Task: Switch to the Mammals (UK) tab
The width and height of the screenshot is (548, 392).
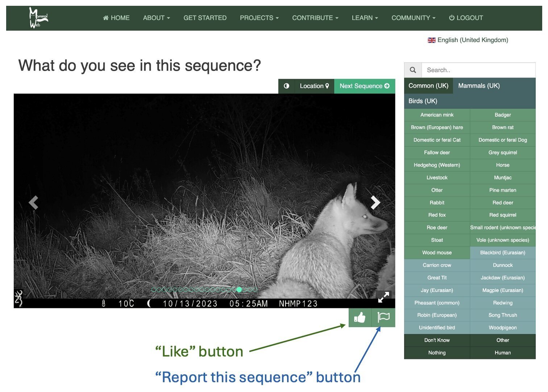Action: (x=479, y=86)
